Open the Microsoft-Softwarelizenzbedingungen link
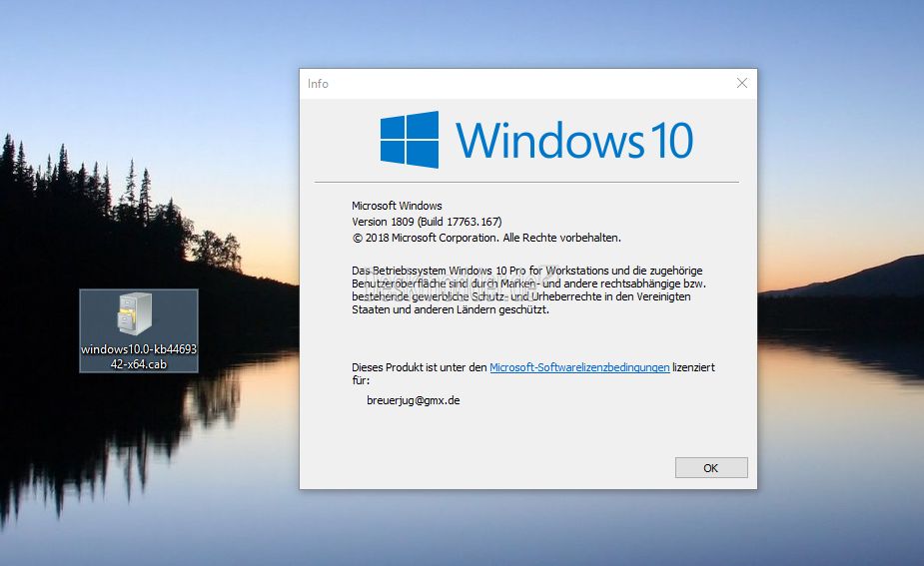Viewport: 924px width, 566px height. (x=579, y=367)
